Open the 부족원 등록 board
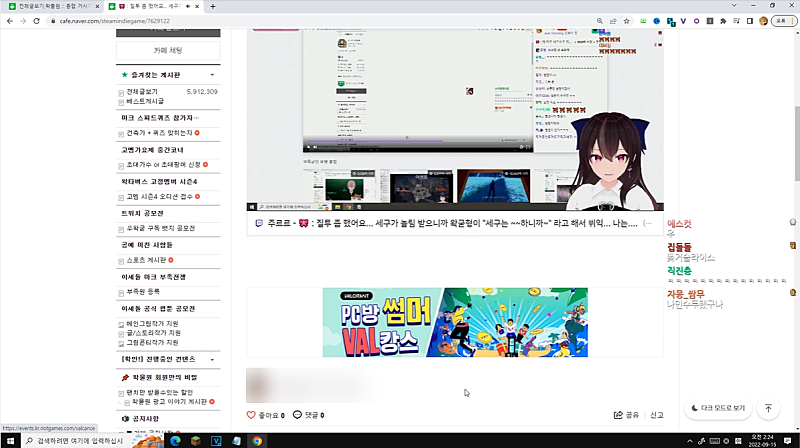 (143, 292)
